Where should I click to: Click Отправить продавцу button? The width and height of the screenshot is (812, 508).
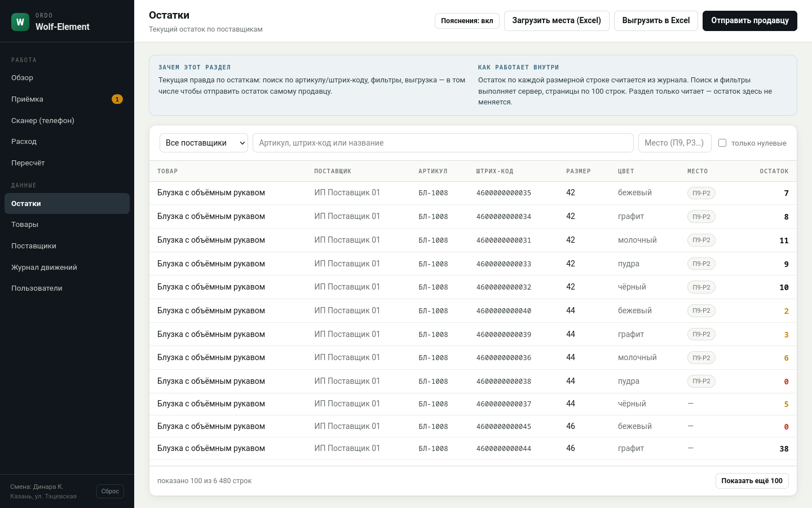point(750,21)
